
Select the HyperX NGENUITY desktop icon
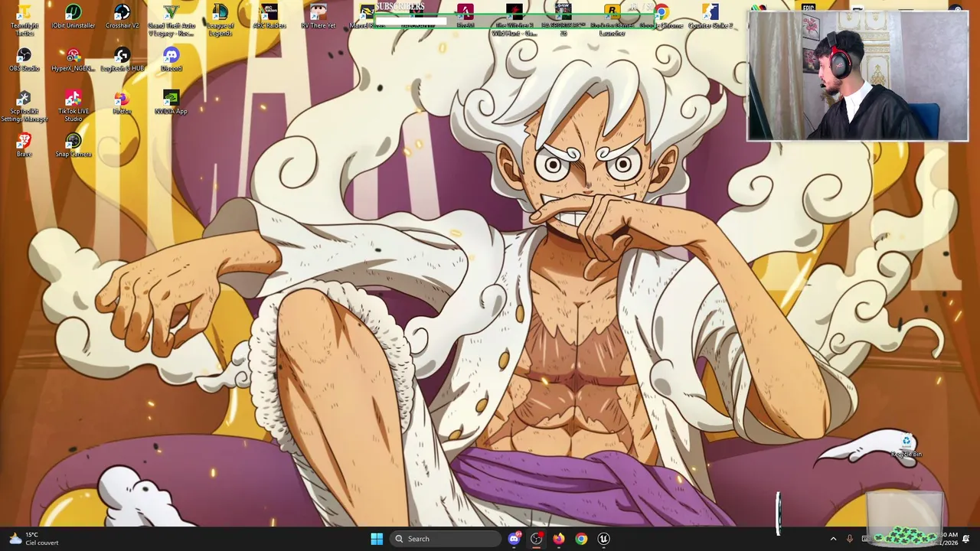[x=73, y=60]
